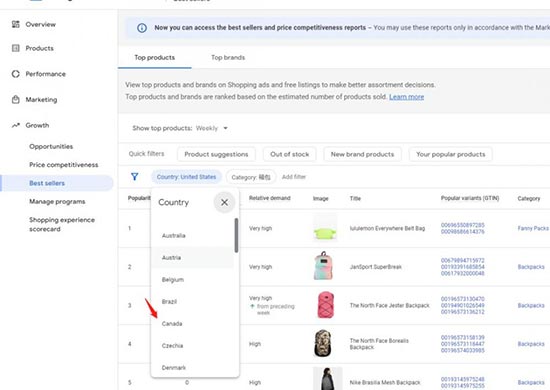This screenshot has height=390, width=550.
Task: Click GTIN 00196573130470
Action: [463, 299]
